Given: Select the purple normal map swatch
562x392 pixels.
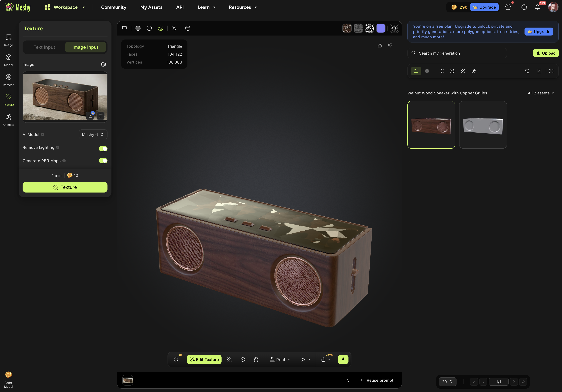Looking at the screenshot, I should pyautogui.click(x=381, y=28).
